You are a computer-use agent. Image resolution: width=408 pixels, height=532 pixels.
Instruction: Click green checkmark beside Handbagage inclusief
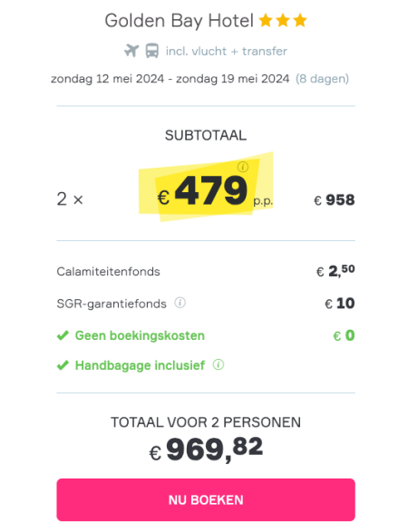coord(63,365)
